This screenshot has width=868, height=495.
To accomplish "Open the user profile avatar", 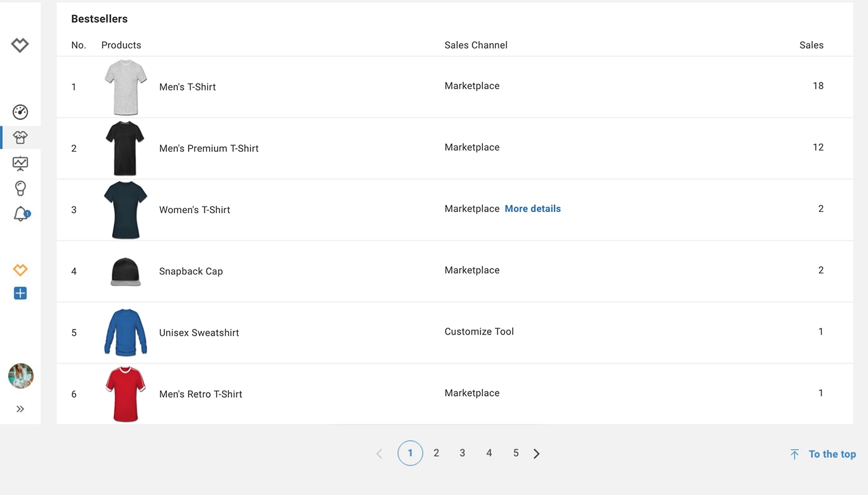I will pyautogui.click(x=20, y=376).
